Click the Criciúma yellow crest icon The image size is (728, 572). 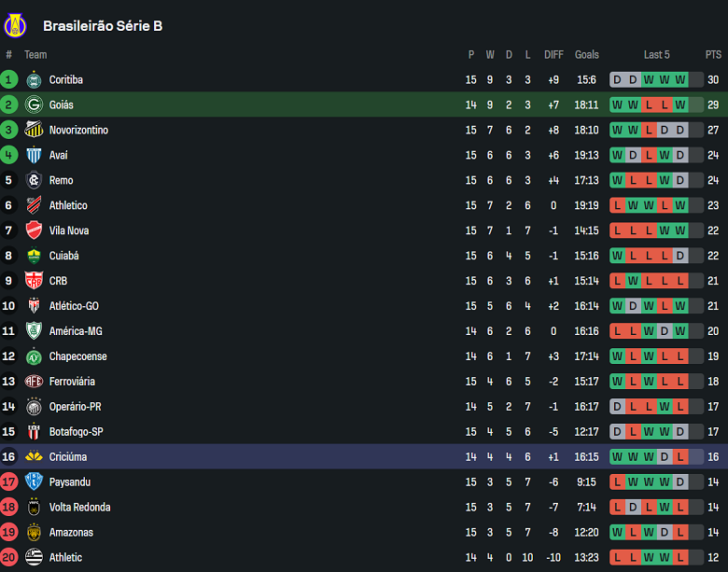34,456
